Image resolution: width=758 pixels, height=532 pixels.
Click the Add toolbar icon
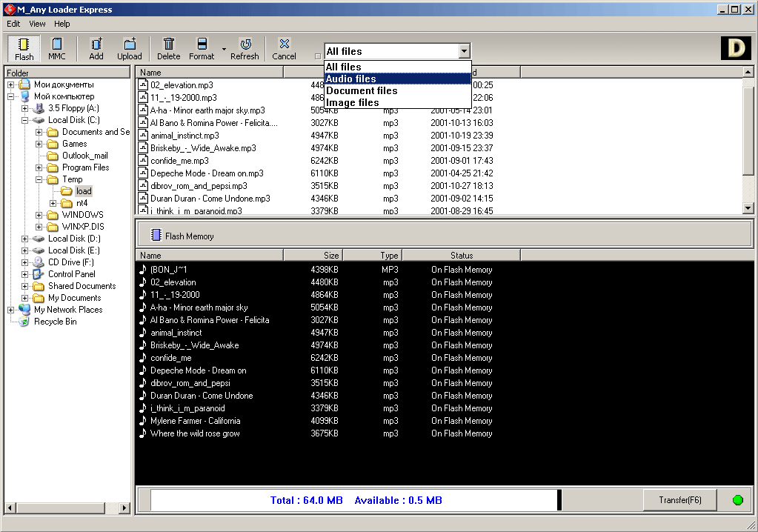pyautogui.click(x=96, y=49)
